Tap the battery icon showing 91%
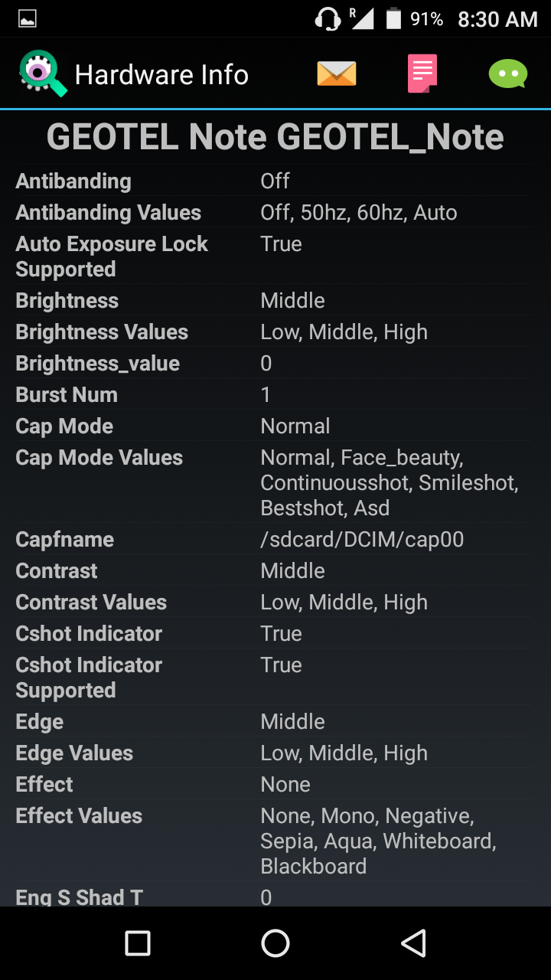 [x=393, y=19]
